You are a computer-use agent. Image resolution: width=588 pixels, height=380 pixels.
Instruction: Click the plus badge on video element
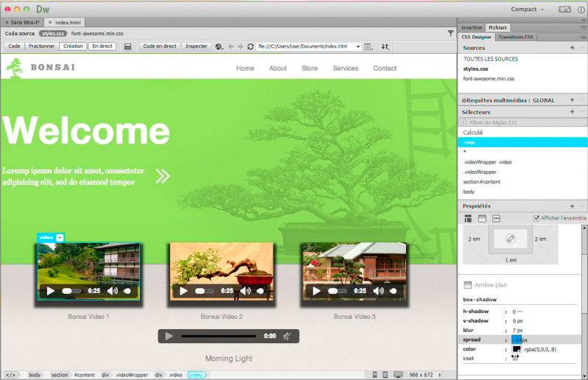60,238
